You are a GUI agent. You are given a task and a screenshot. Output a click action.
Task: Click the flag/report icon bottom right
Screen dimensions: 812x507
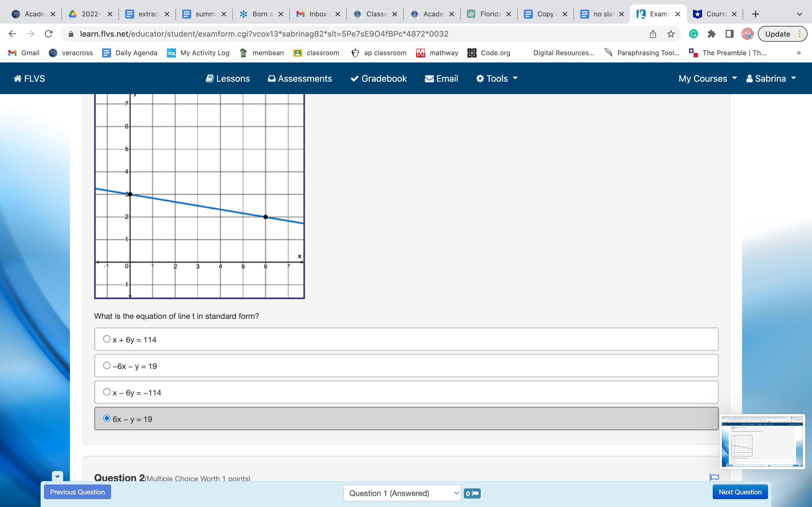pos(714,477)
